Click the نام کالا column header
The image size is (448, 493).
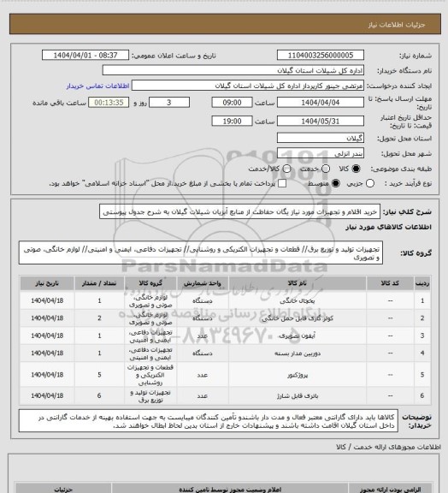pos(298,283)
